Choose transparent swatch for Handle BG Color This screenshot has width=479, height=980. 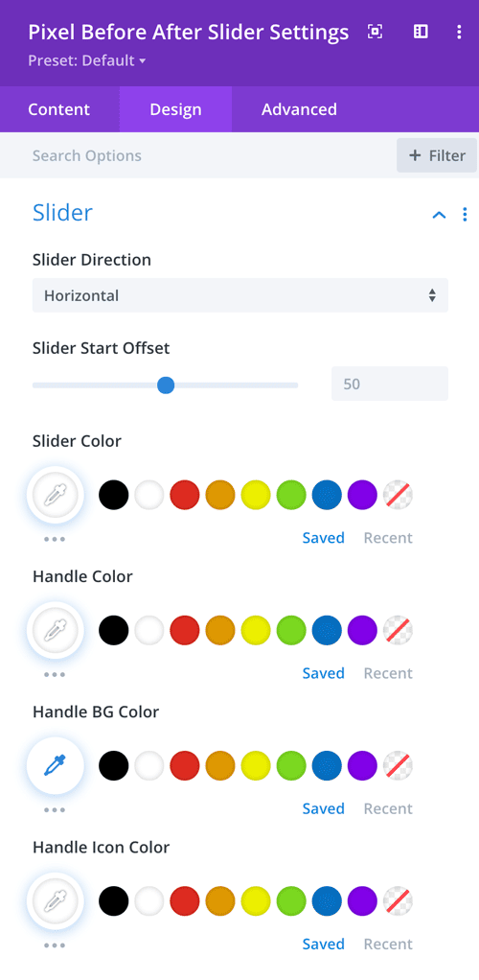pyautogui.click(x=398, y=765)
